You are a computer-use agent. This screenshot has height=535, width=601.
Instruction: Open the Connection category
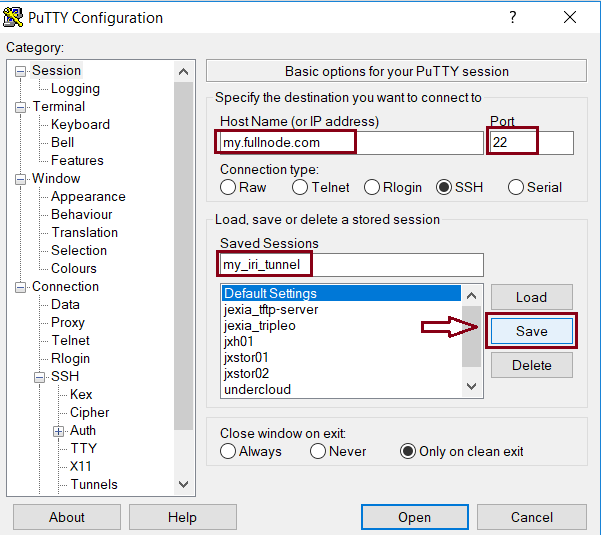pos(66,287)
